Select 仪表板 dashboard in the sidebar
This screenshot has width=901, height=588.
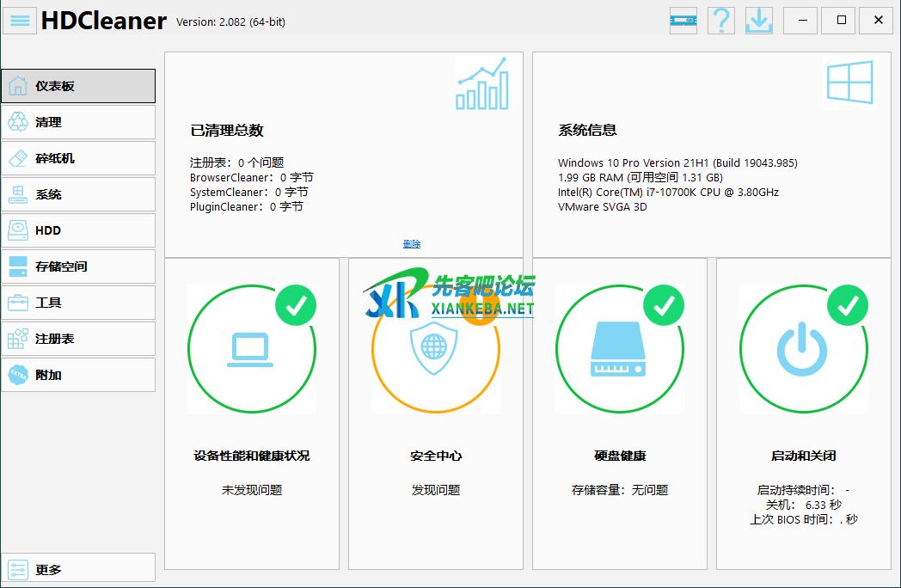(x=78, y=86)
